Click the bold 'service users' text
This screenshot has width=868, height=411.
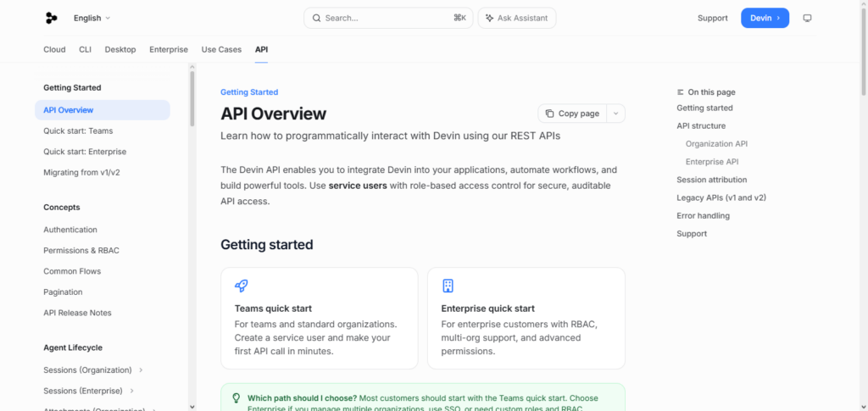coord(358,186)
